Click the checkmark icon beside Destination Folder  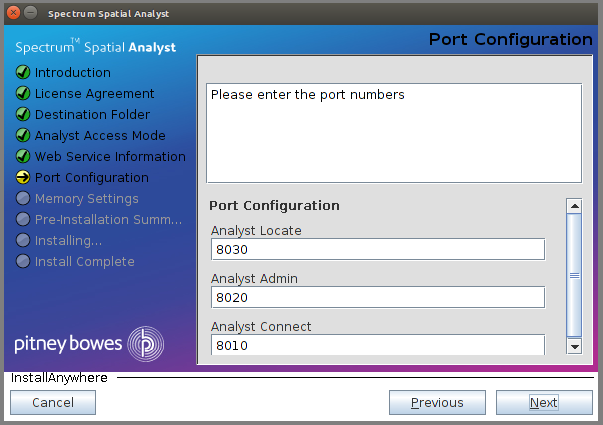(x=23, y=115)
